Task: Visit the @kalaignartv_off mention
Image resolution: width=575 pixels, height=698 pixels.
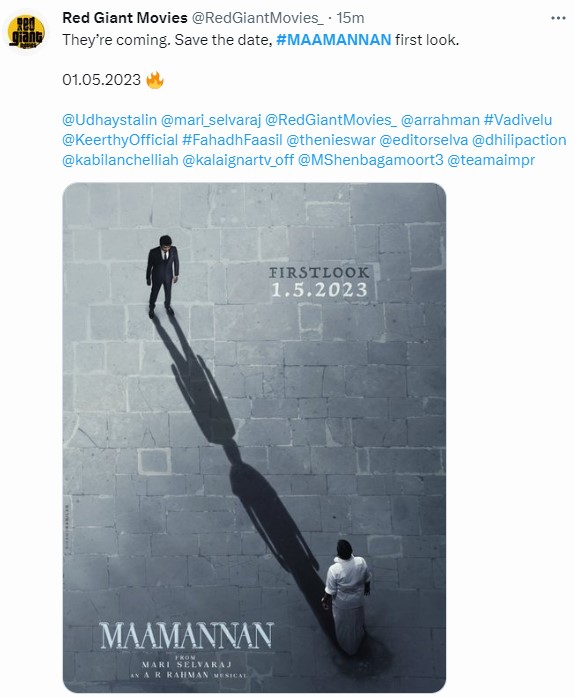Action: [x=238, y=160]
